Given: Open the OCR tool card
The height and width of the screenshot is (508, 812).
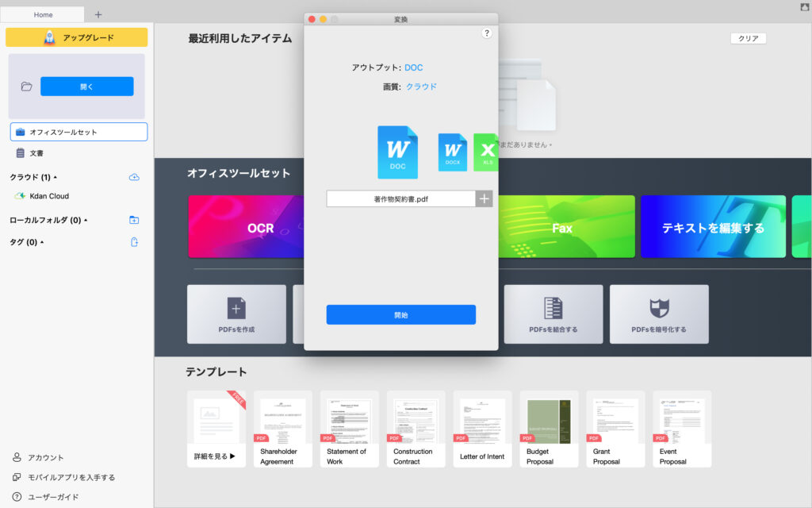Looking at the screenshot, I should click(246, 226).
